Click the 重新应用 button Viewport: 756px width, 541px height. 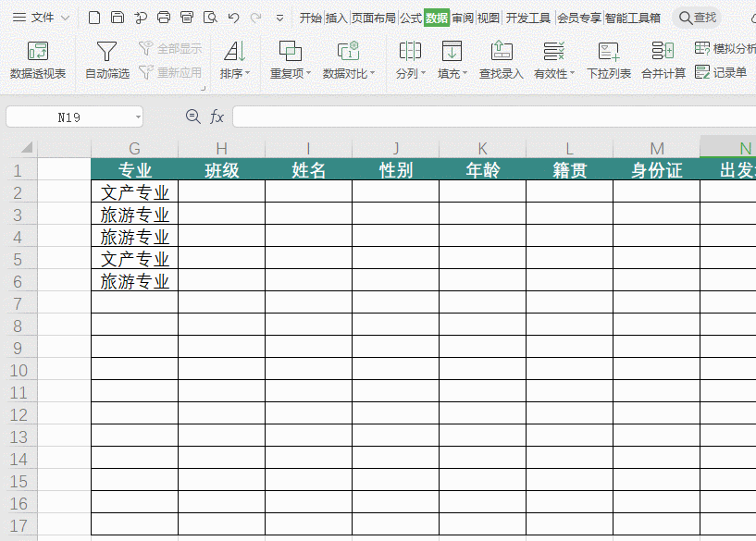click(170, 72)
